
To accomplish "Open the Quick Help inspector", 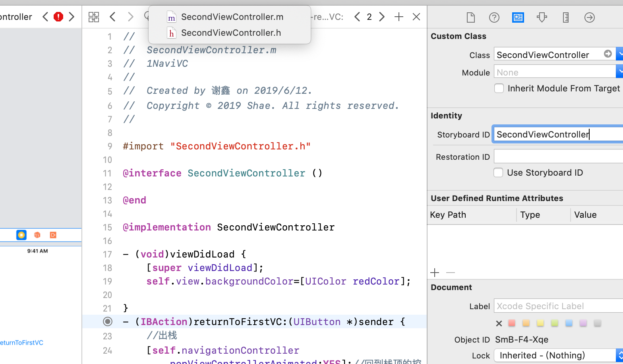I will coord(494,17).
